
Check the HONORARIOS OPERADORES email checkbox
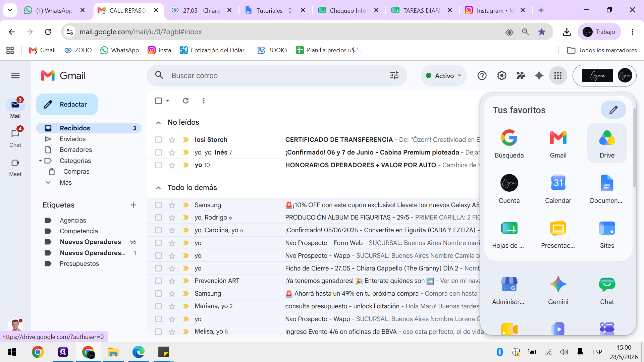(158, 165)
